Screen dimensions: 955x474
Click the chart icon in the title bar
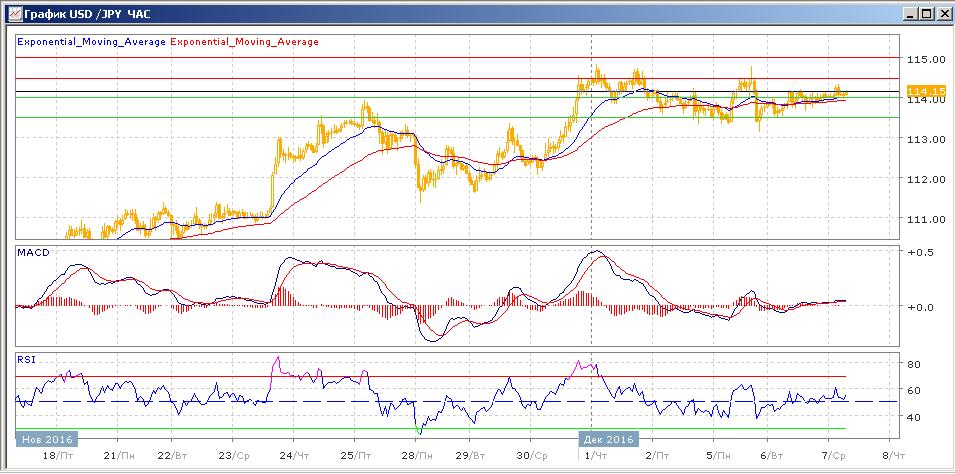tap(11, 13)
